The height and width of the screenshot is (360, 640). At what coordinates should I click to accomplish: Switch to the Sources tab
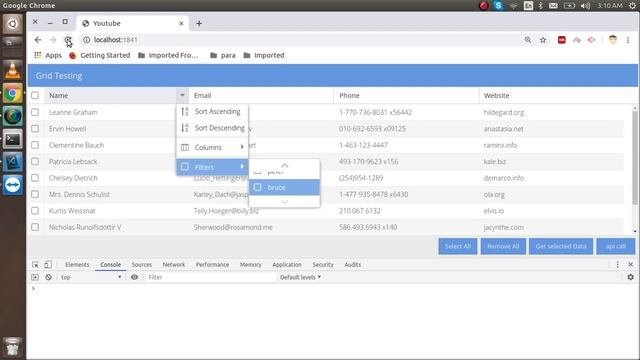pyautogui.click(x=142, y=264)
